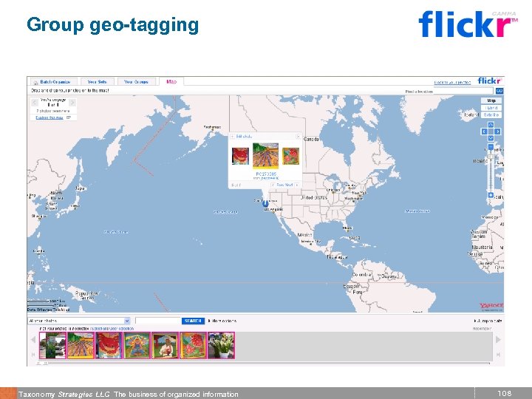The image size is (532, 399).
Task: Click the blue SEARCH button
Action: point(193,321)
